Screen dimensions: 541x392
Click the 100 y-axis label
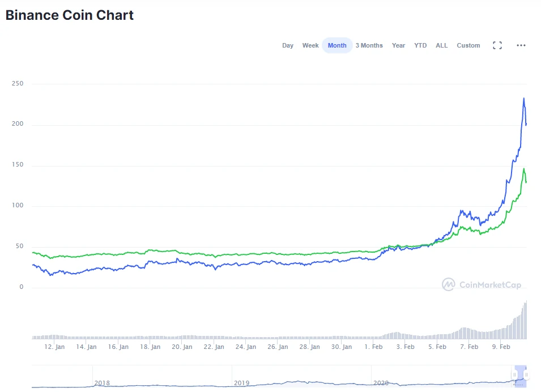(18, 205)
